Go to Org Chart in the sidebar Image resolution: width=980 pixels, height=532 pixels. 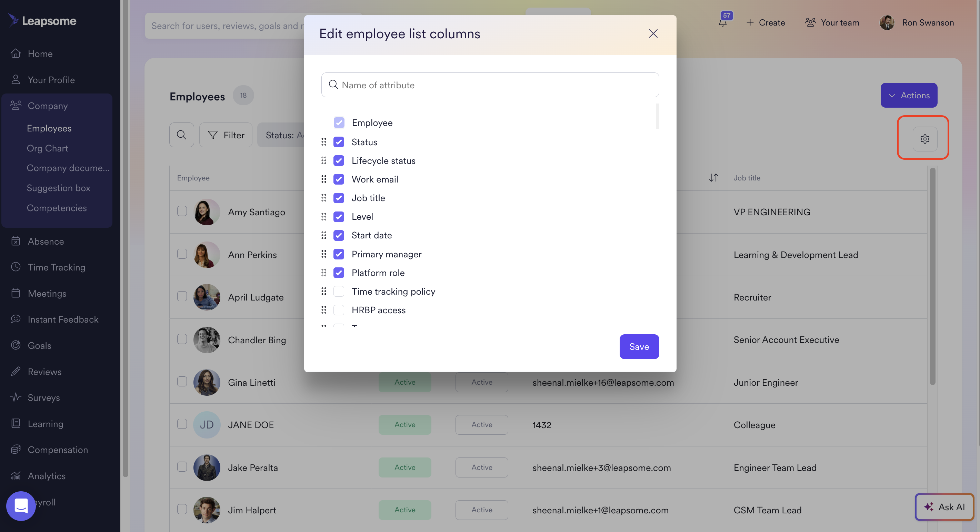click(47, 148)
